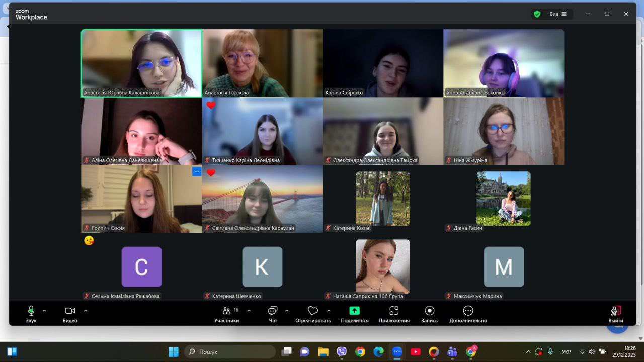The width and height of the screenshot is (644, 362).
Task: Open the Дополнительно more options
Action: pos(468,314)
